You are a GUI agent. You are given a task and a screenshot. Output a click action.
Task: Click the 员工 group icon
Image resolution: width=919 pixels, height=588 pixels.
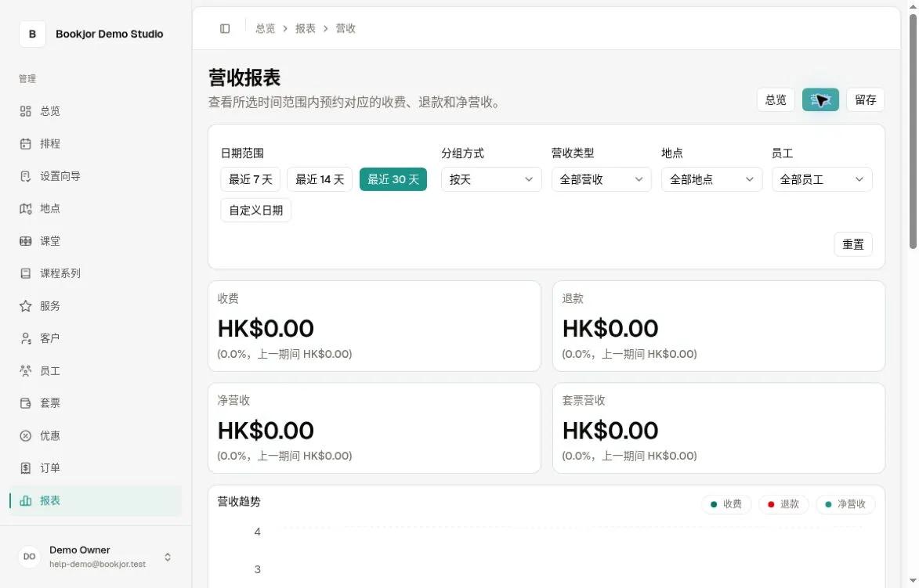coord(25,370)
